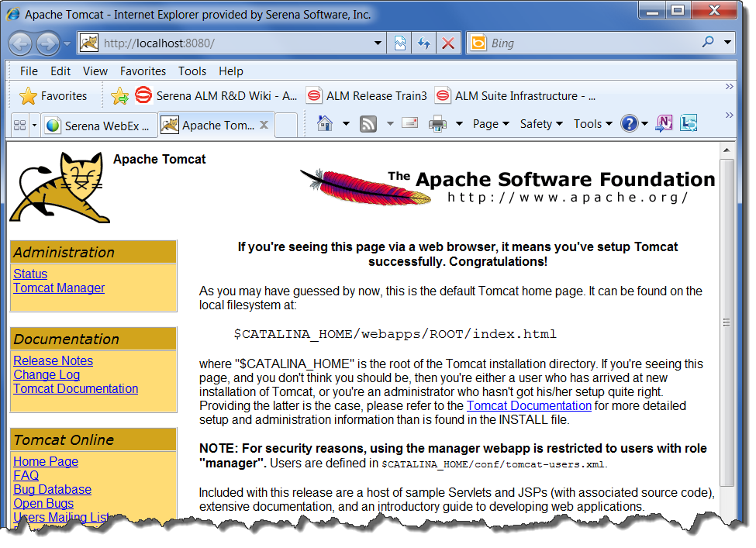756x548 pixels.
Task: Click the vertical scrollbar thumb
Action: coord(727,322)
